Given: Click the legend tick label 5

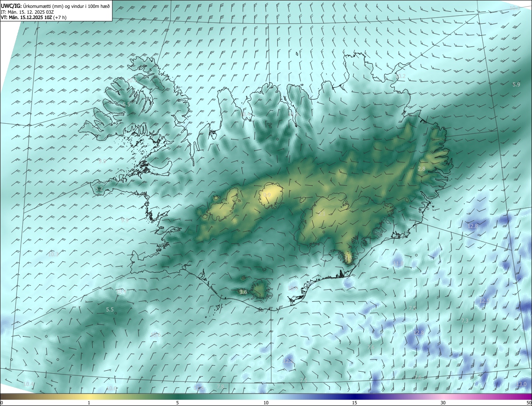Looking at the screenshot, I should point(177,403).
